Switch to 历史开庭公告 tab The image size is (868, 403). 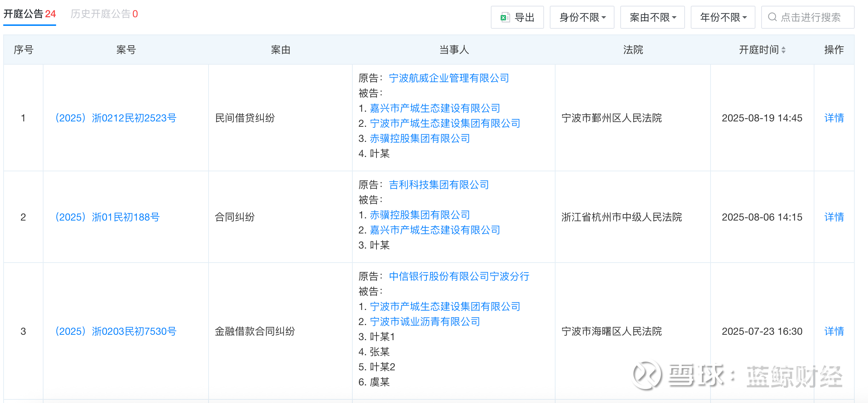(x=104, y=14)
